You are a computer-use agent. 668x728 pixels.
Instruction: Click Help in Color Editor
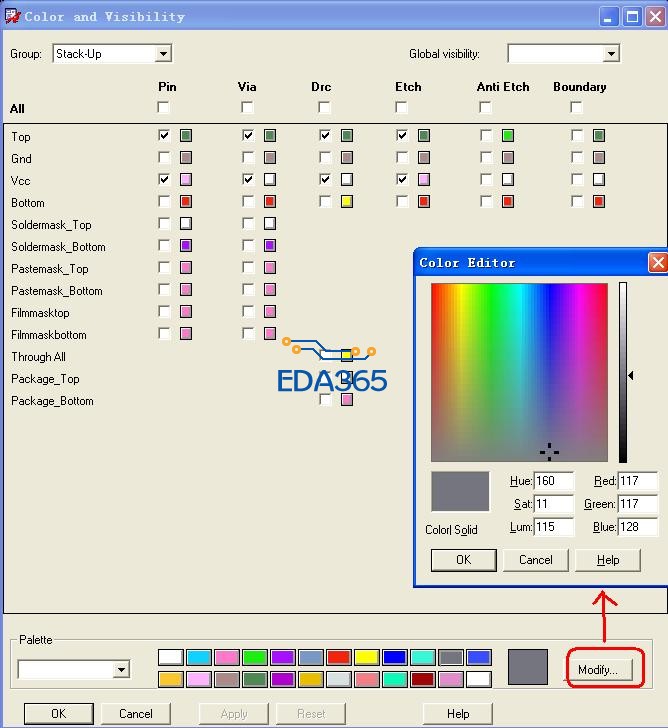[608, 560]
